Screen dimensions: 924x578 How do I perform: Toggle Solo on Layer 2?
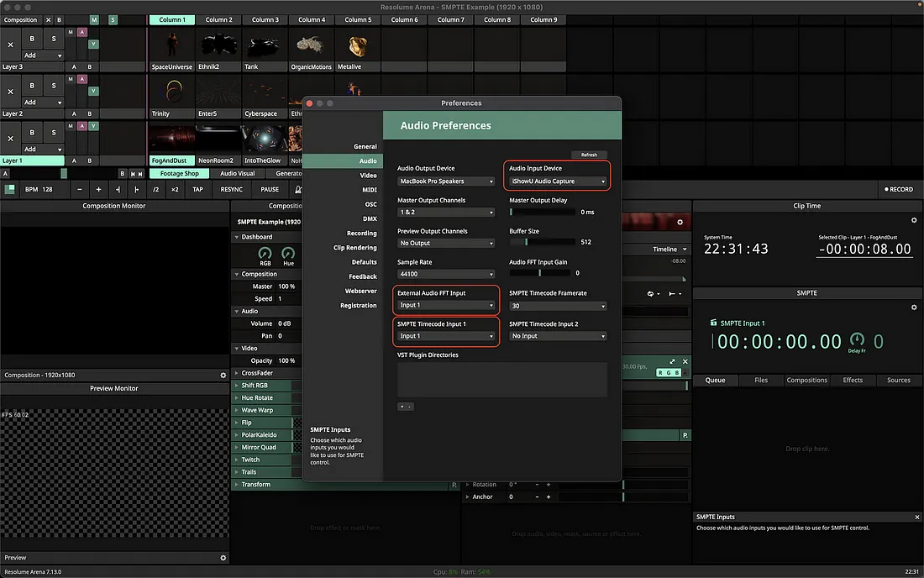(x=54, y=86)
